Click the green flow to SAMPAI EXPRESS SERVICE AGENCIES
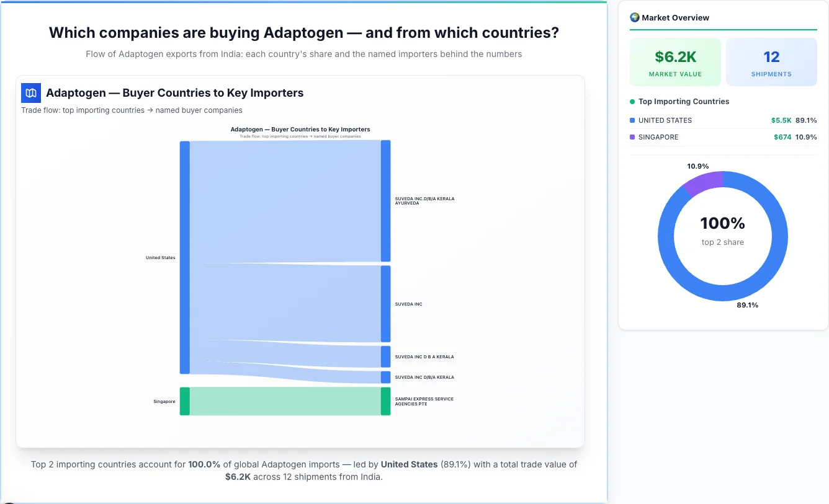This screenshot has width=829, height=504. click(285, 401)
